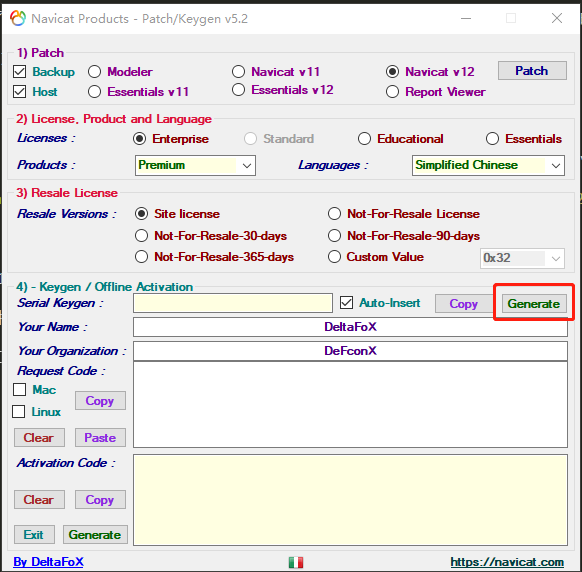Image resolution: width=582 pixels, height=572 pixels.
Task: Expand the Languages dropdown showing Simplified Chinese
Action: click(x=488, y=165)
